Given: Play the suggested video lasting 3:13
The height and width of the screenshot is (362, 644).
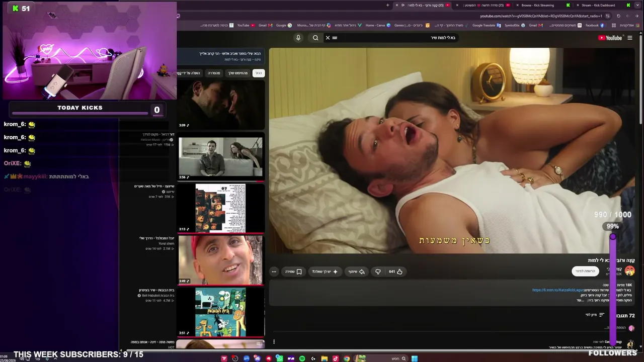Looking at the screenshot, I should (x=221, y=208).
